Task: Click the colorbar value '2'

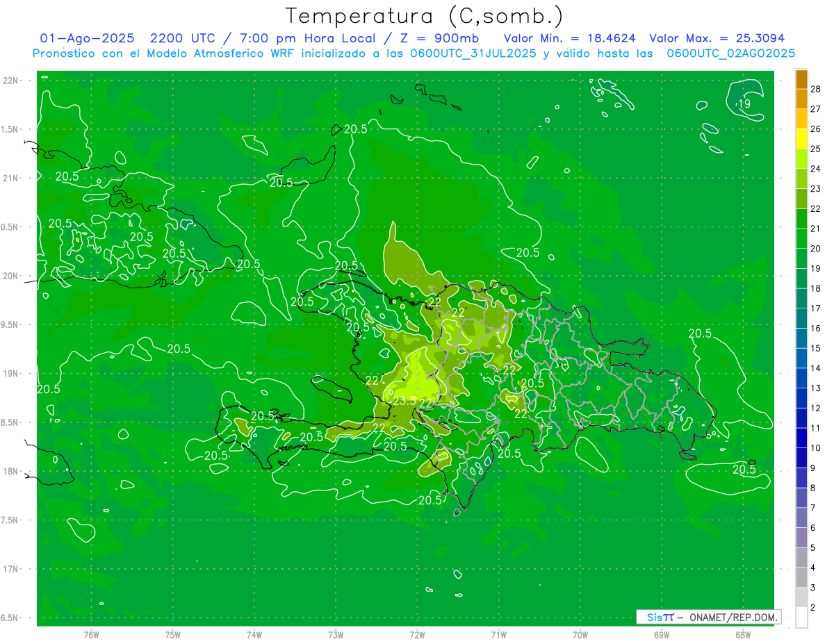Action: point(813,608)
